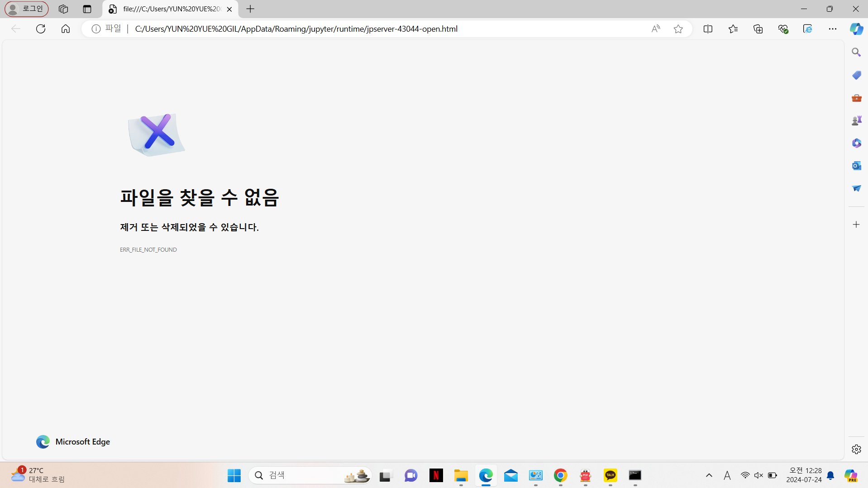Viewport: 868px width, 488px height.
Task: Open Browser essentials heart icon
Action: tap(783, 29)
